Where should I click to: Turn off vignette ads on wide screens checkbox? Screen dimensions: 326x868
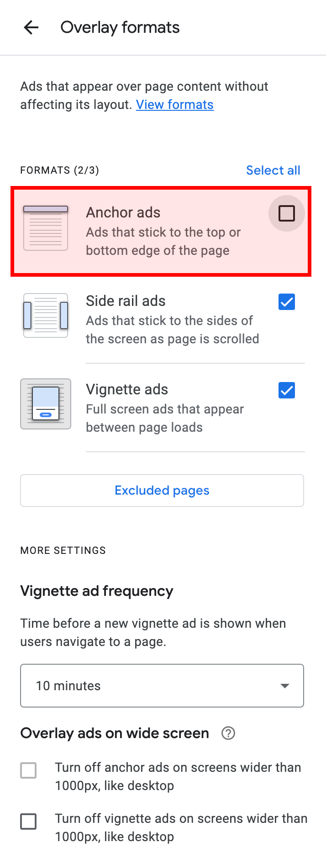28,822
